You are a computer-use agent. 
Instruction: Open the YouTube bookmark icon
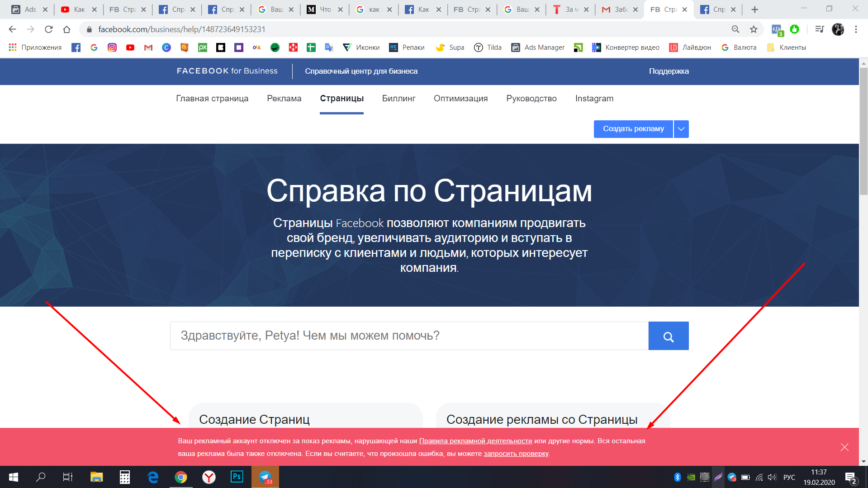pos(130,47)
